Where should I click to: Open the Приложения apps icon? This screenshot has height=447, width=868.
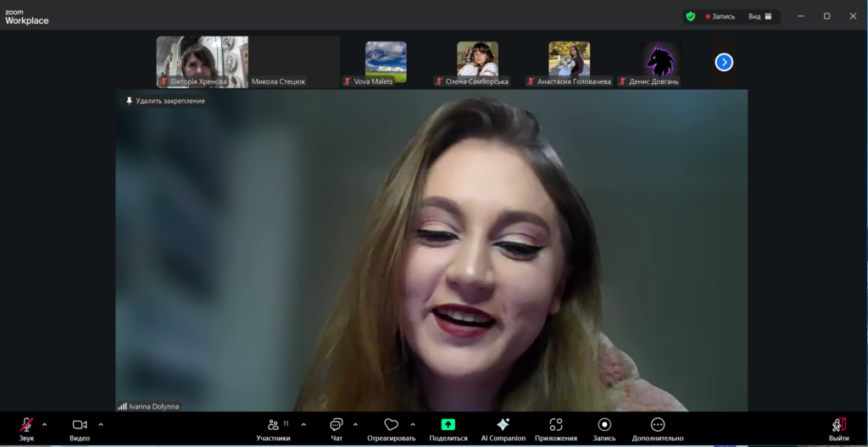click(x=556, y=425)
